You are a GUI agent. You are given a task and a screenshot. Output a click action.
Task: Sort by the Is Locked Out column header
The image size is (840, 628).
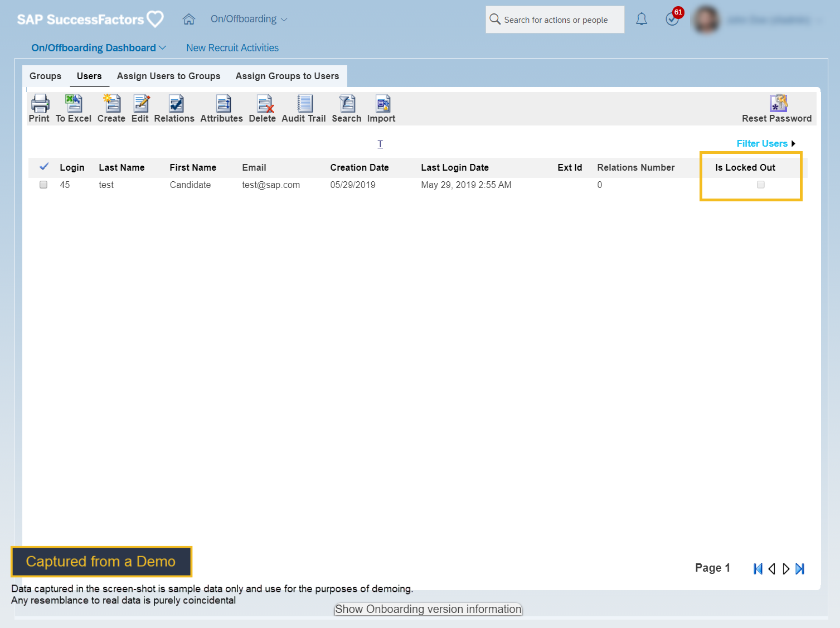[745, 167]
